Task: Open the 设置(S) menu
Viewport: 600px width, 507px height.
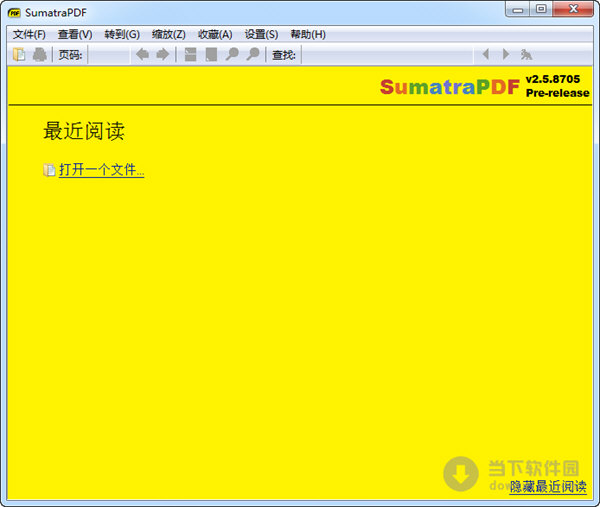Action: pos(261,34)
